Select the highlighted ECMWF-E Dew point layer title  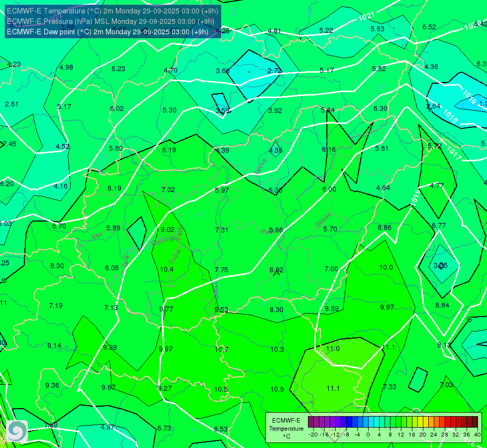coord(107,32)
